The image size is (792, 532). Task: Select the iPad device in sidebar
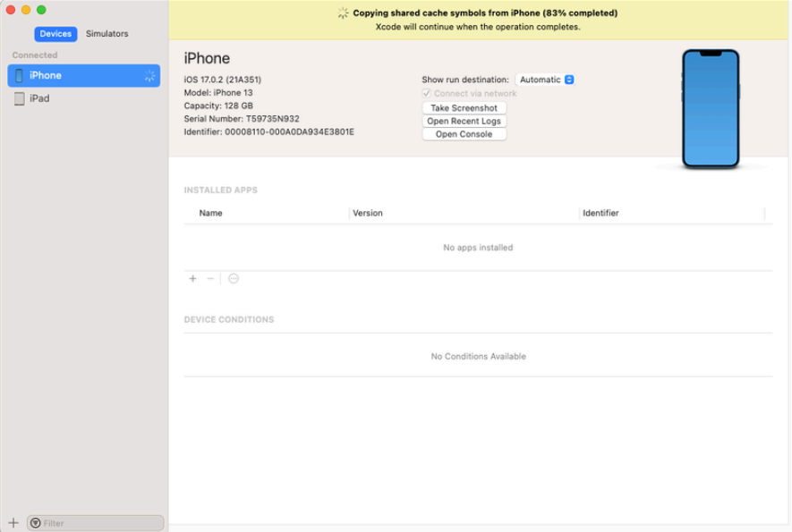(x=84, y=98)
